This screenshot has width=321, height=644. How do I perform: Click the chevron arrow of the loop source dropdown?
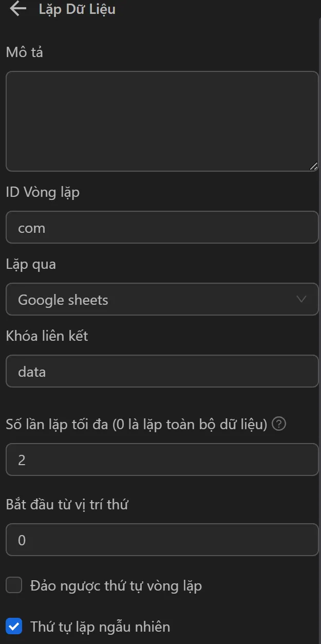click(x=301, y=299)
